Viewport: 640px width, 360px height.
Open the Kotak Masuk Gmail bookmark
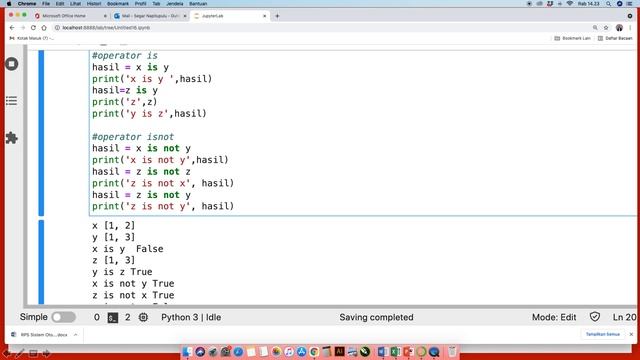click(31, 38)
